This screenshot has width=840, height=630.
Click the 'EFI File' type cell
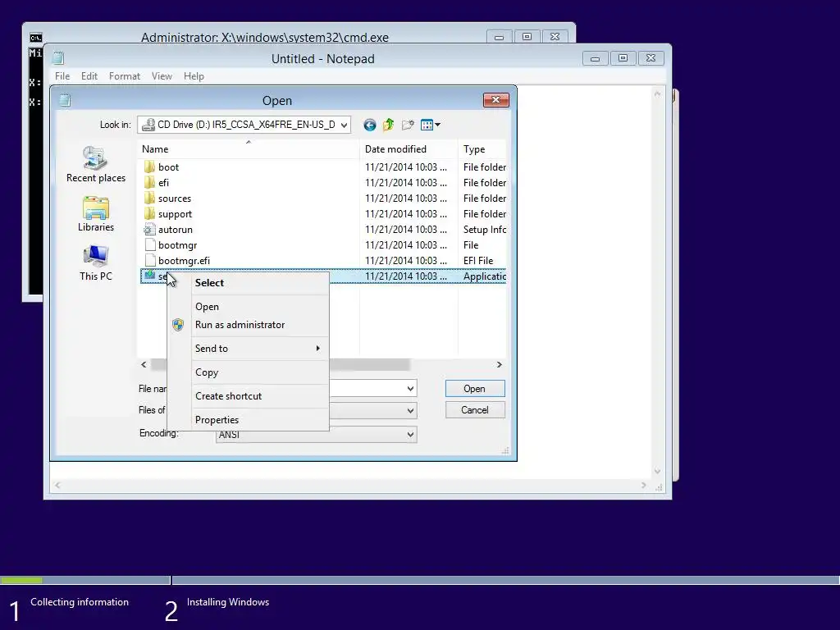478,260
